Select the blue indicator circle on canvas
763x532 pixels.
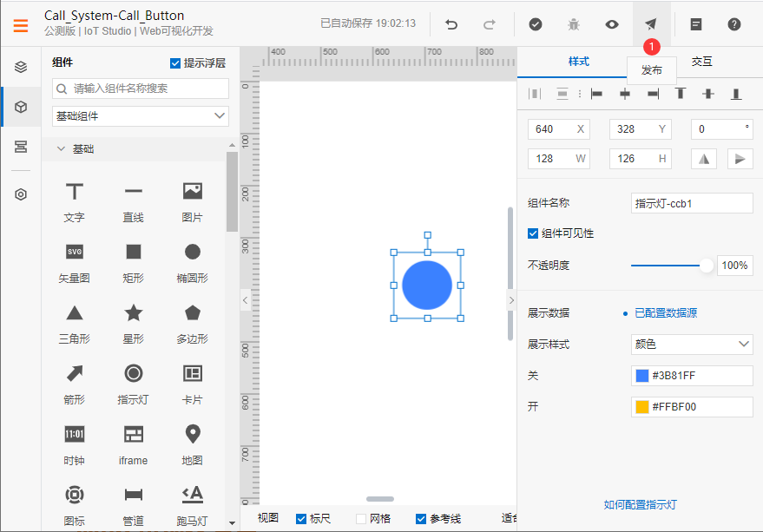427,286
